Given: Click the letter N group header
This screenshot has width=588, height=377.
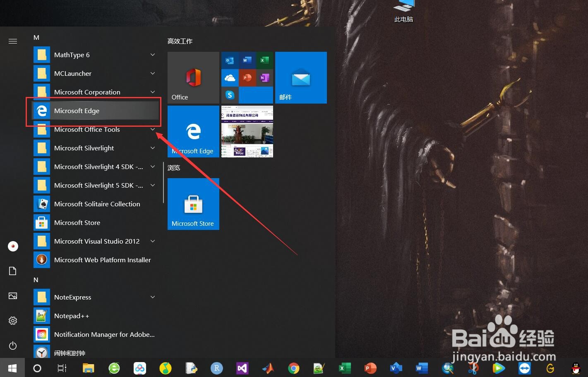Looking at the screenshot, I should click(36, 280).
